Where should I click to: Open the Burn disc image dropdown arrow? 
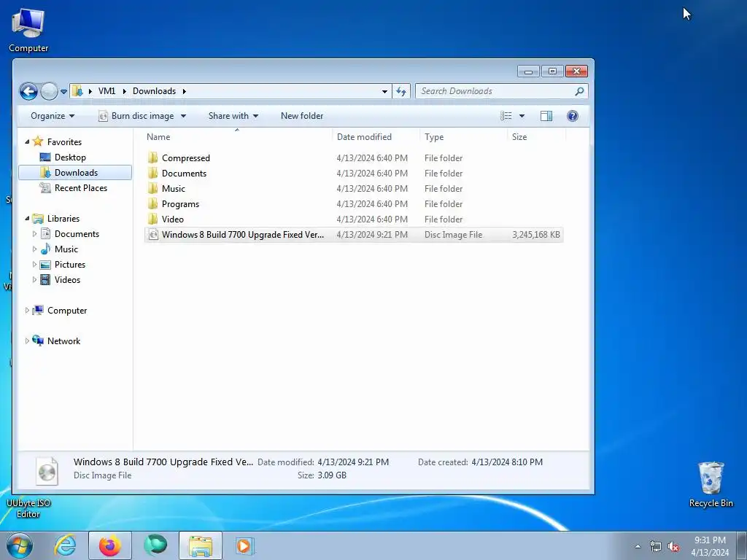[x=183, y=116]
